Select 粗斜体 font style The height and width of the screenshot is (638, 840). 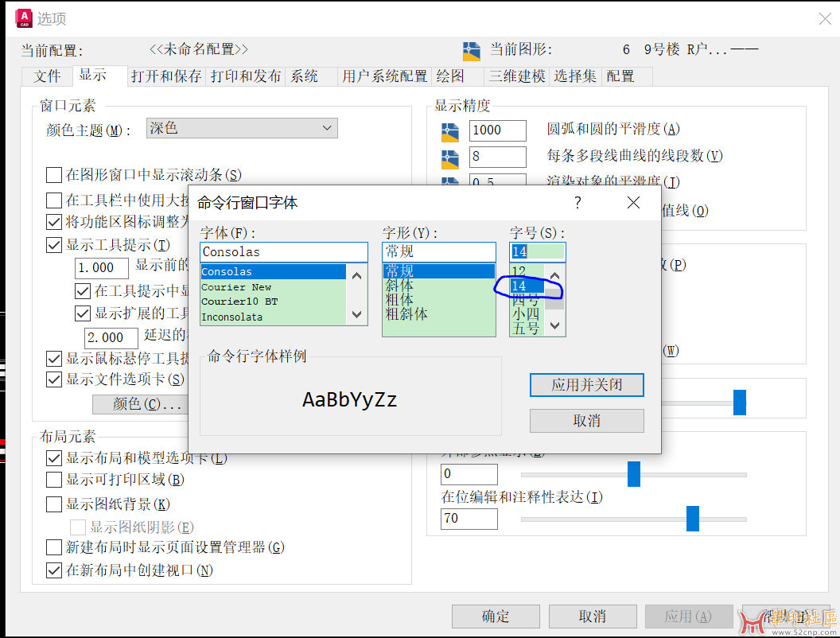[439, 314]
